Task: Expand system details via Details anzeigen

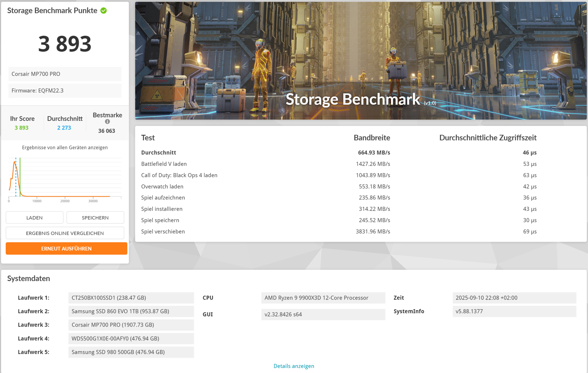Action: tap(294, 366)
